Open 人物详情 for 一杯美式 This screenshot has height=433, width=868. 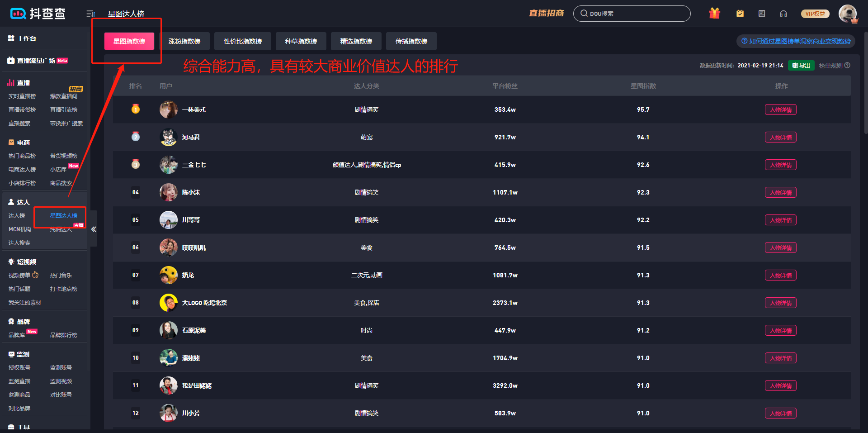coord(780,110)
